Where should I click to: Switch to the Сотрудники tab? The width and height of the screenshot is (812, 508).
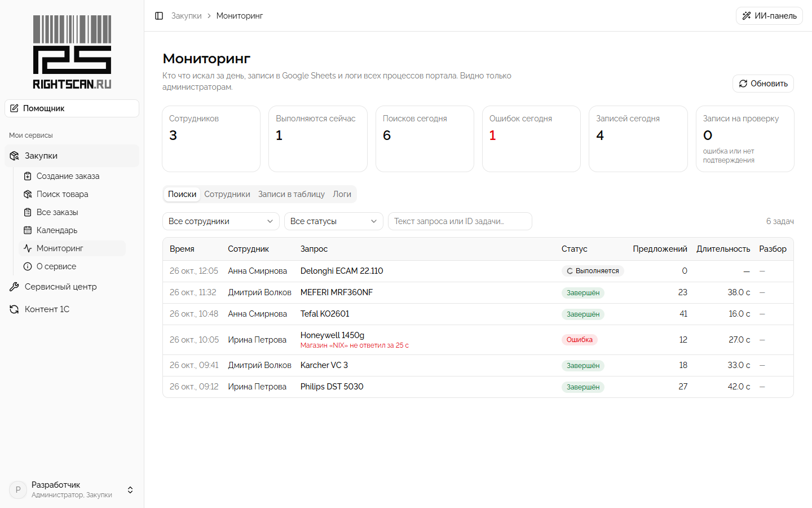click(227, 194)
